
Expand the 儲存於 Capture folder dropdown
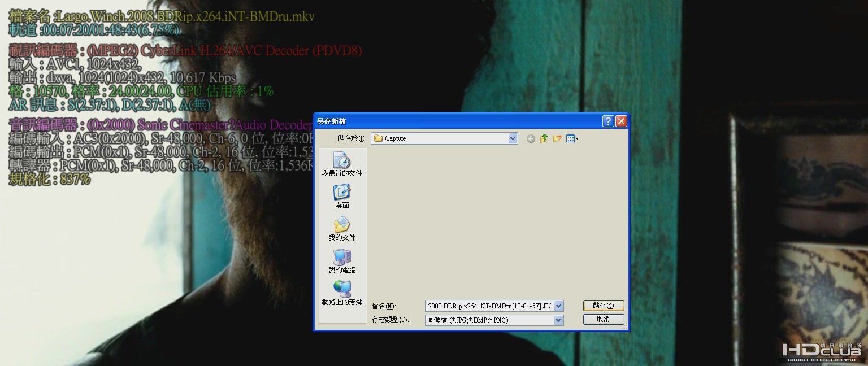pyautogui.click(x=513, y=138)
